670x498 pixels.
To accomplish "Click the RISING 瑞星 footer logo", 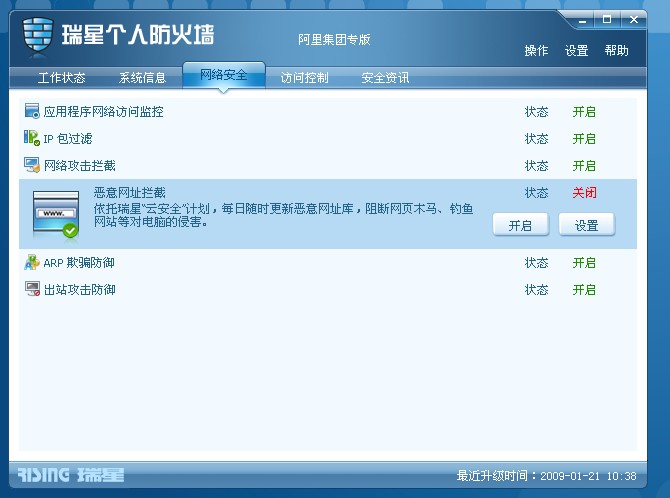I will coord(71,474).
